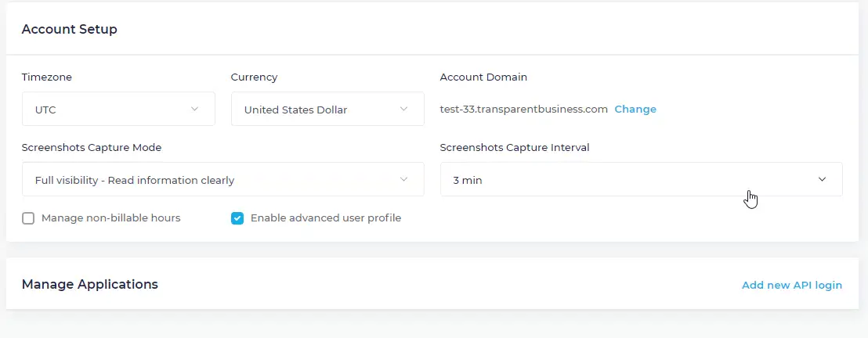Enable the Manage non-billable hours checkbox

28,218
